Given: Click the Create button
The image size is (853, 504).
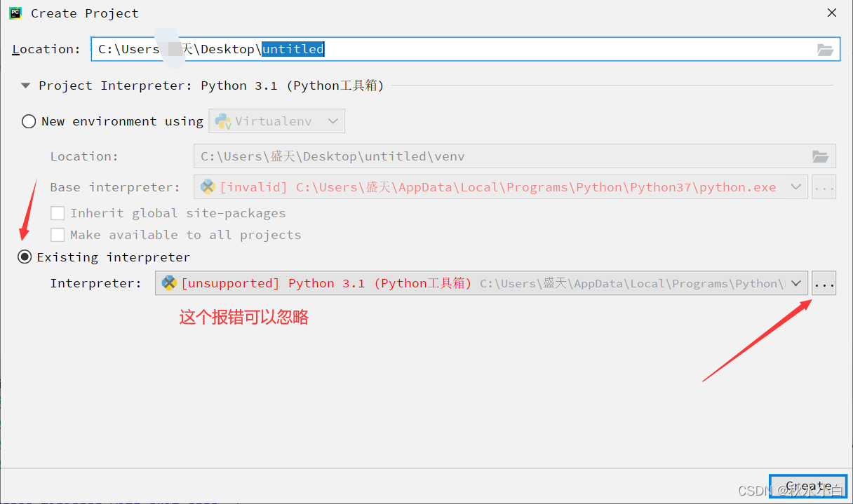Looking at the screenshot, I should point(808,486).
